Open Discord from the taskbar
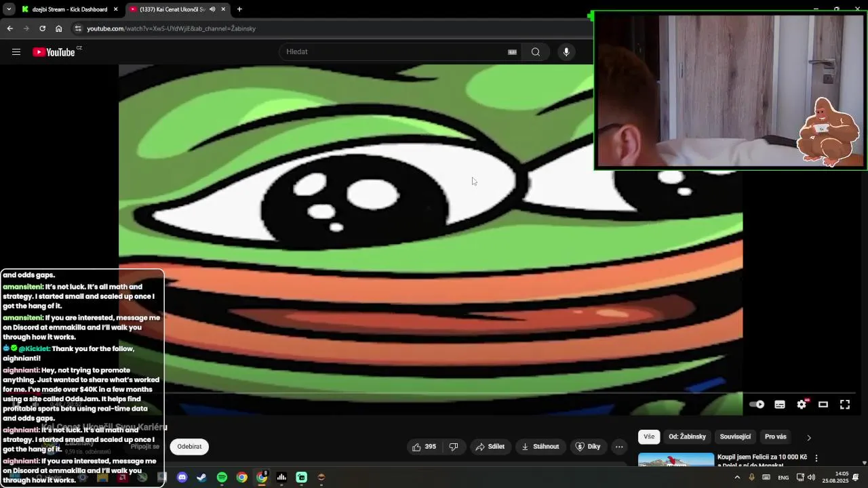Screen dimensions: 868x488 point(182,478)
